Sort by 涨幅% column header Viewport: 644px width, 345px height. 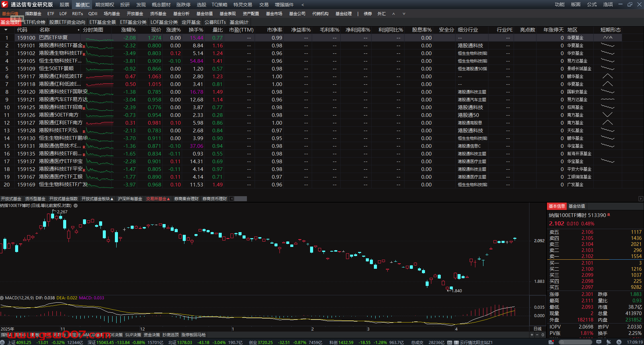tap(128, 30)
